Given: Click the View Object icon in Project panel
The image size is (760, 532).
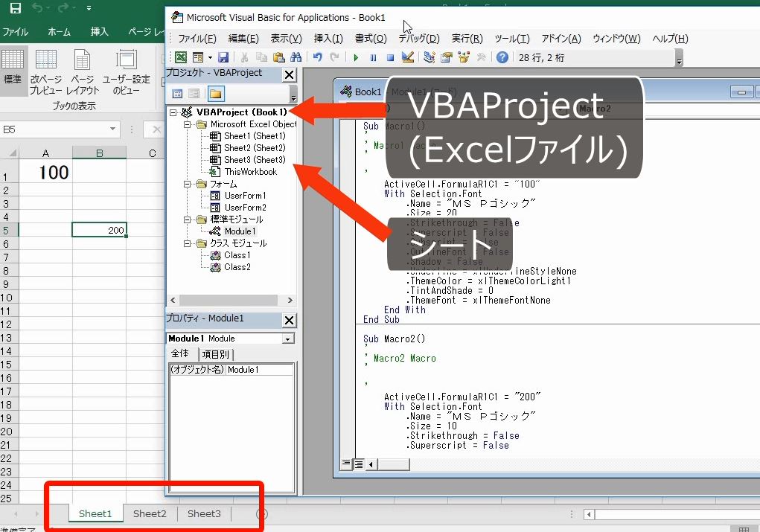Looking at the screenshot, I should coord(194,94).
